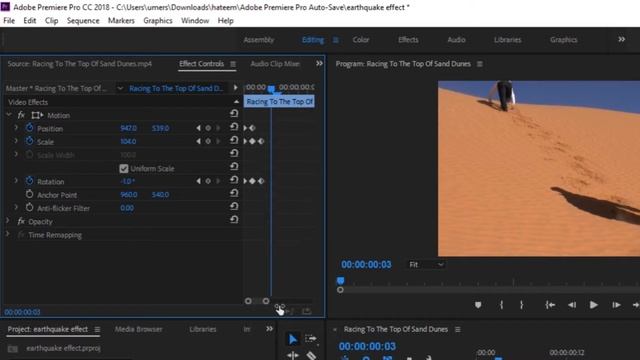Screen dimensions: 640x360
Task: Expand the Rotation property
Action: point(16,180)
